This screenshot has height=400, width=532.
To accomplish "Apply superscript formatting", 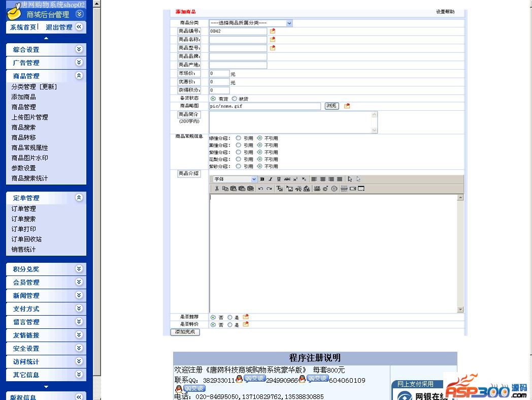I will tap(295, 179).
